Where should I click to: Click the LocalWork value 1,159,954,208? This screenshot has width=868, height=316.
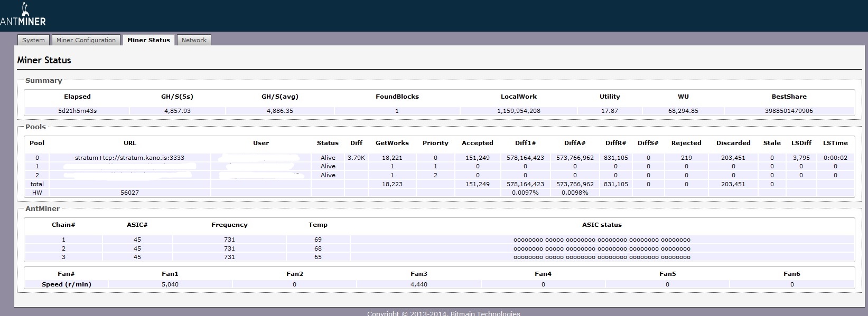pos(519,111)
